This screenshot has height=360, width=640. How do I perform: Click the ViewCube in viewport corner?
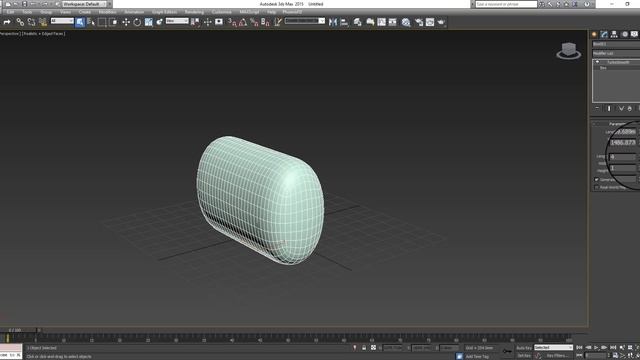click(569, 51)
